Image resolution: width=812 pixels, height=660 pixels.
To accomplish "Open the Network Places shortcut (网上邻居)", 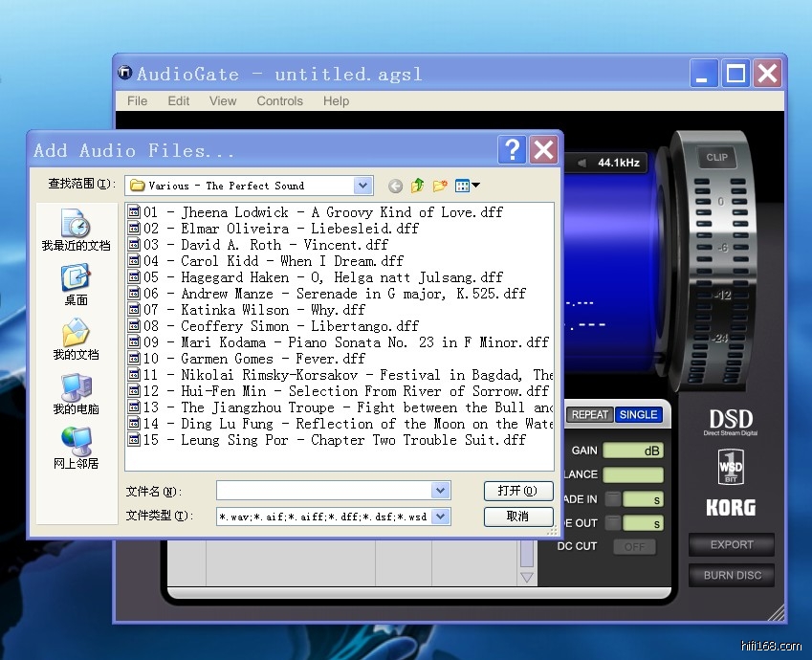I will [76, 448].
